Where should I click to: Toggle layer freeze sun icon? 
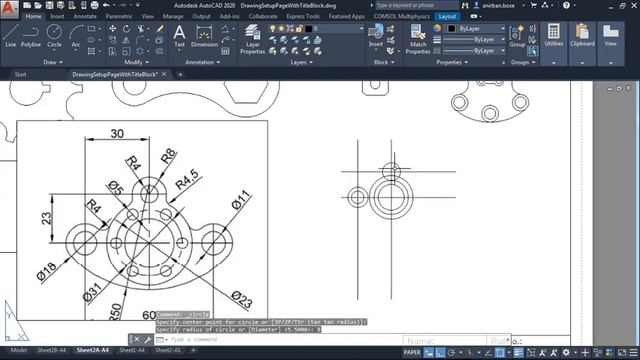click(281, 29)
